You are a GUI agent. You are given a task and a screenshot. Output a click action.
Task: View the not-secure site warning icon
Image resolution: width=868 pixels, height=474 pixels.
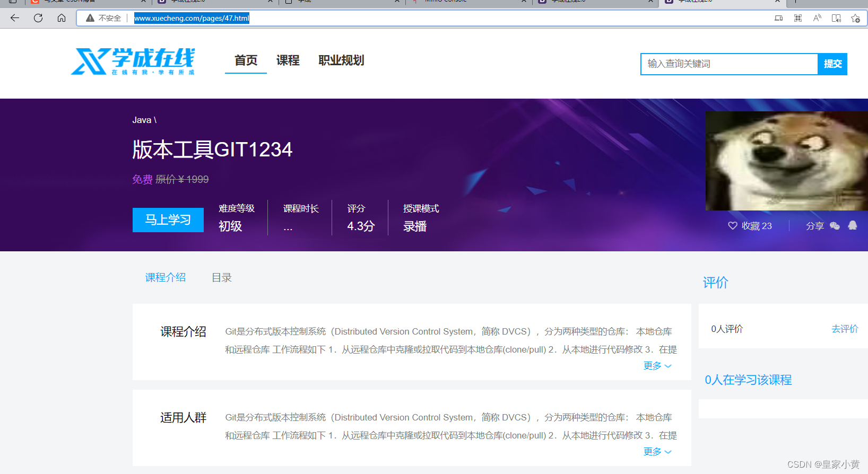90,18
